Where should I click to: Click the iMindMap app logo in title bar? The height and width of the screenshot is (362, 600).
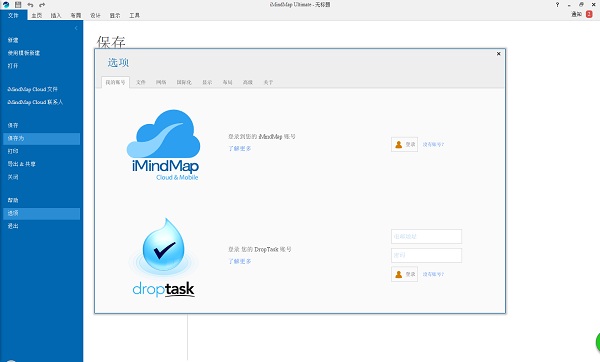[x=6, y=5]
